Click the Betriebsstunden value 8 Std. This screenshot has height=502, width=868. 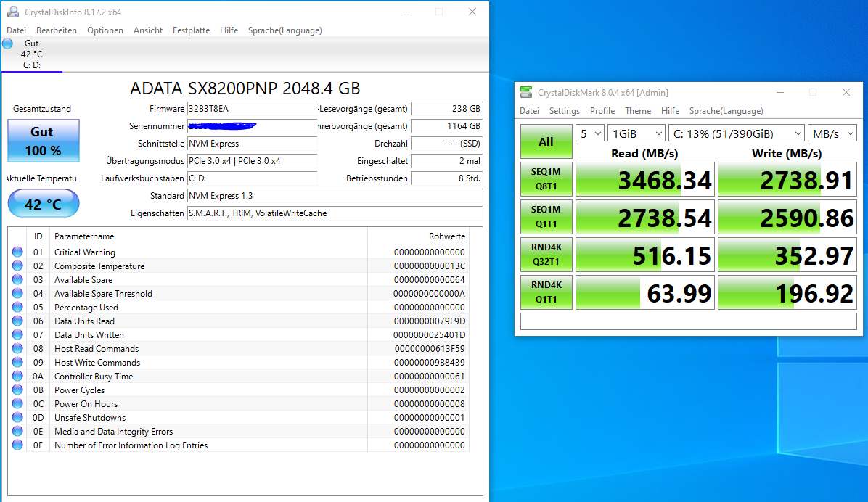447,178
